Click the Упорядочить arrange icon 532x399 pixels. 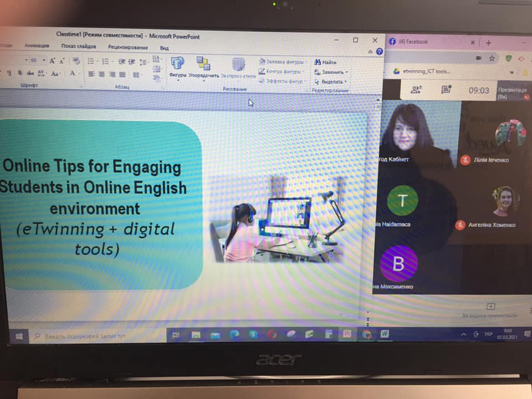(x=203, y=66)
